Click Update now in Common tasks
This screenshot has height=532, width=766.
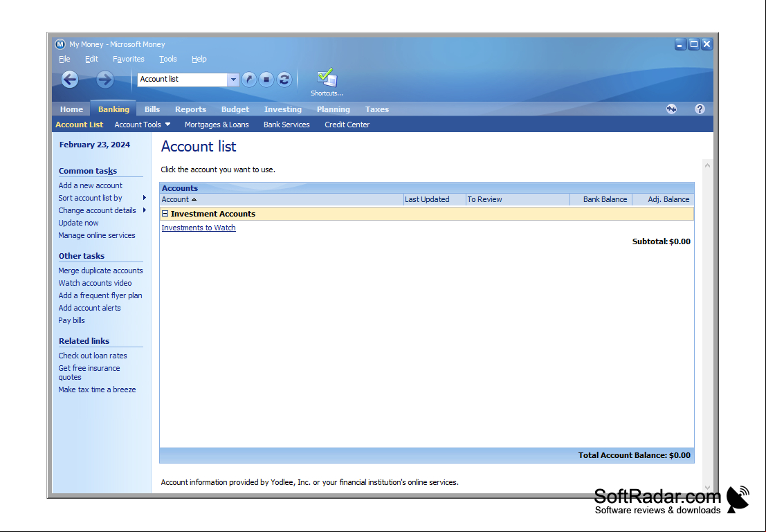pos(78,223)
